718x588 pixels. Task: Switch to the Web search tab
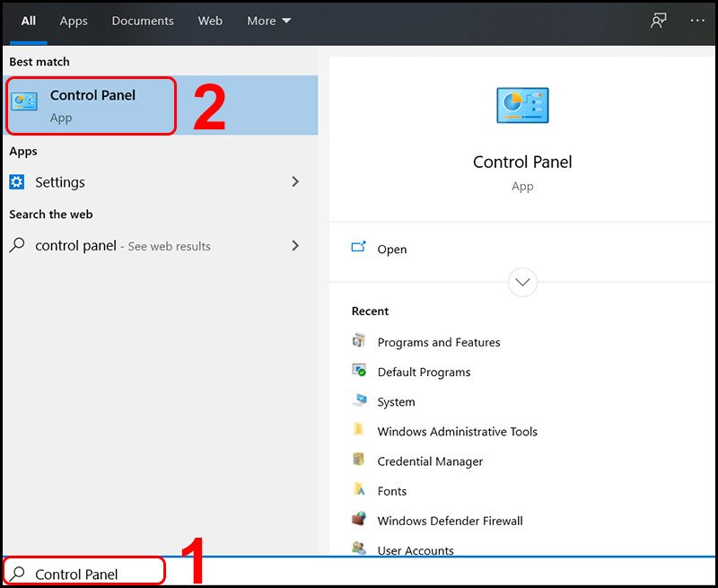click(x=210, y=21)
